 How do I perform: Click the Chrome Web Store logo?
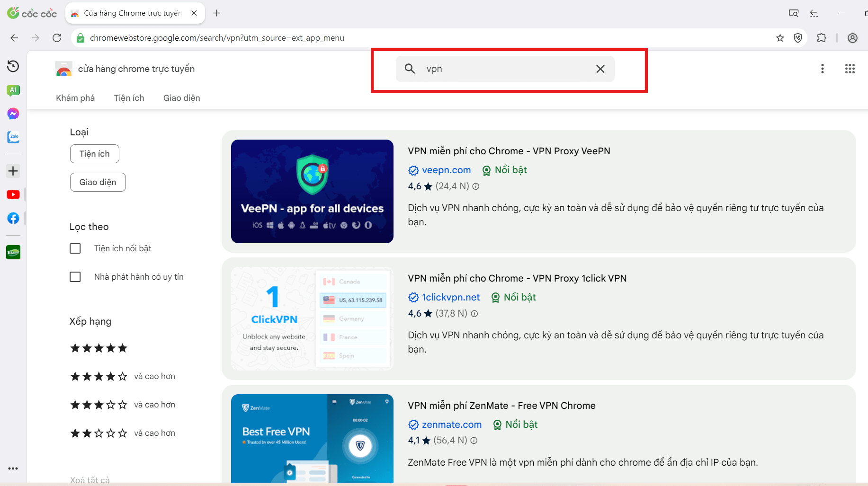(x=64, y=69)
